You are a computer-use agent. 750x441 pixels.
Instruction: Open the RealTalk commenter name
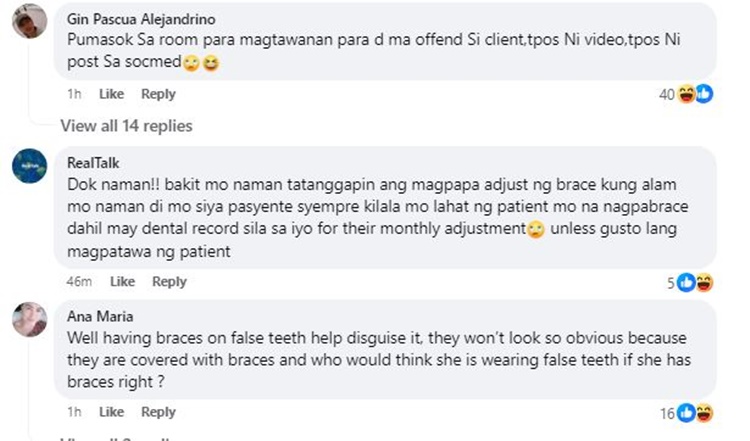click(93, 163)
